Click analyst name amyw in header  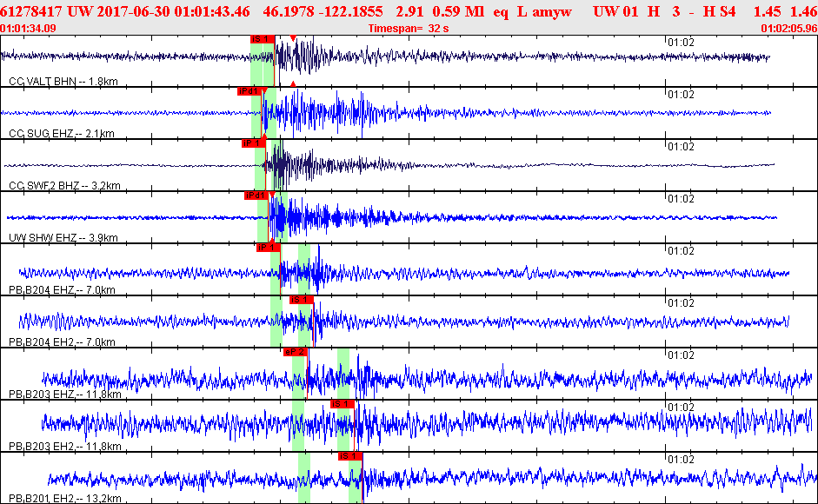(x=553, y=11)
